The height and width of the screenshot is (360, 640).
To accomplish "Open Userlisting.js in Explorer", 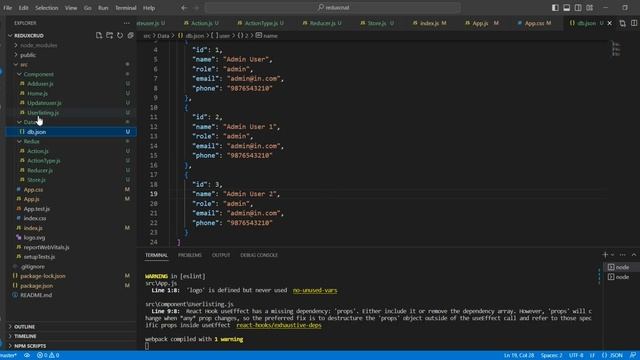I will pyautogui.click(x=43, y=113).
